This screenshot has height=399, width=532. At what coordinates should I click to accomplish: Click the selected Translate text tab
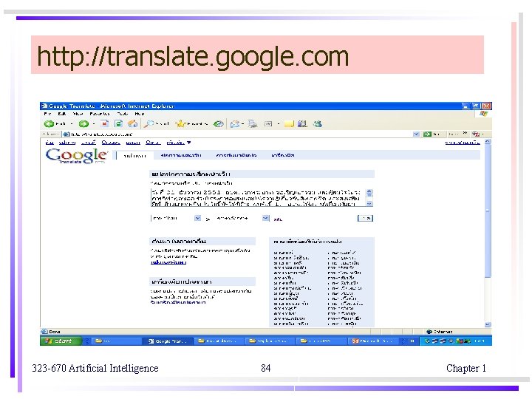tap(134, 156)
